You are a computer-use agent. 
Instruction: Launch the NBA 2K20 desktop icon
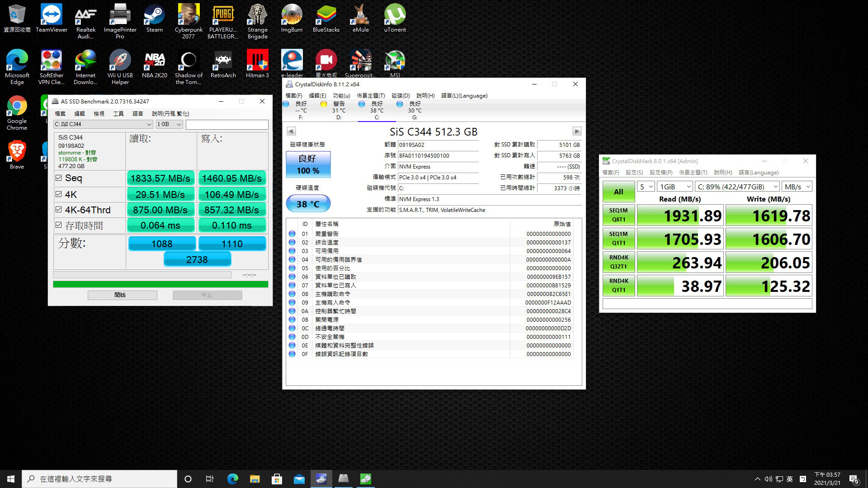[x=154, y=64]
